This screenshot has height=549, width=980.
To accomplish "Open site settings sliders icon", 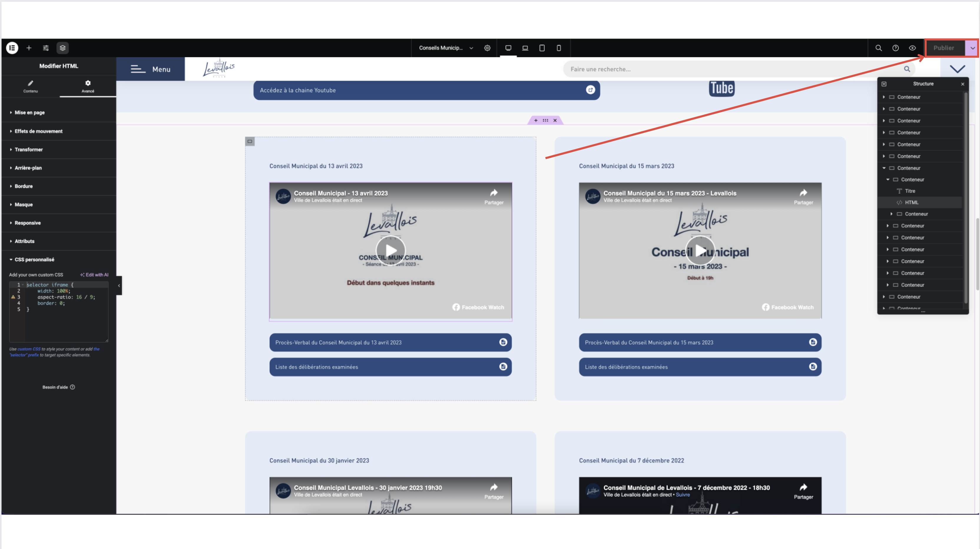I will click(x=46, y=48).
